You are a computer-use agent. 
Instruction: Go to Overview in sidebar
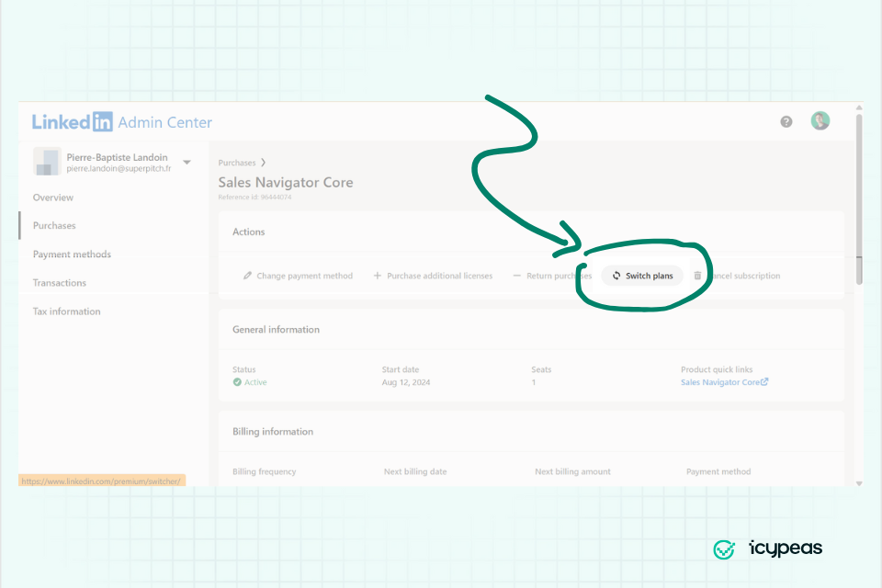click(x=53, y=198)
